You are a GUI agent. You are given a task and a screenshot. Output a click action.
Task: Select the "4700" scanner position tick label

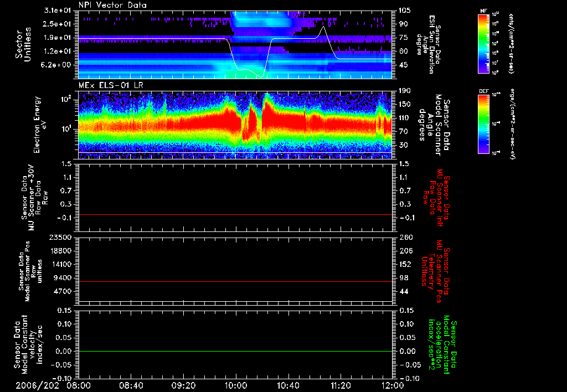[63, 291]
